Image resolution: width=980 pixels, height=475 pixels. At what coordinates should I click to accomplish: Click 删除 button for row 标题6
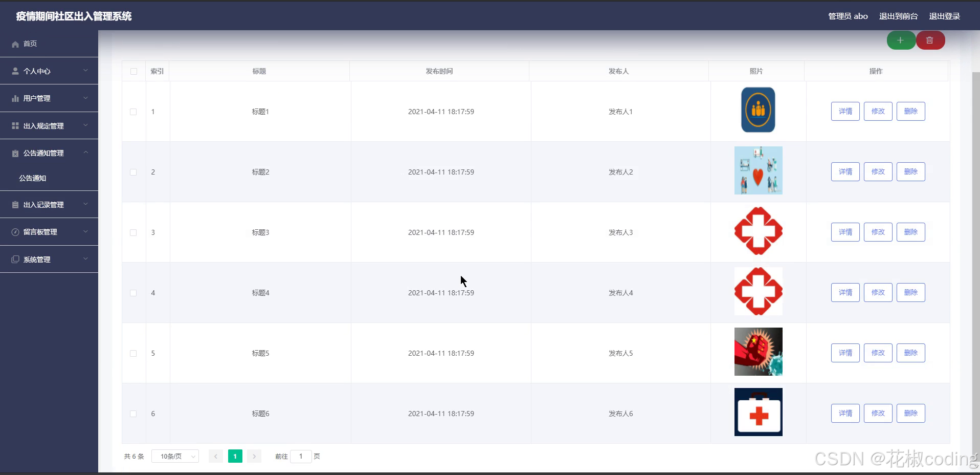pyautogui.click(x=911, y=413)
